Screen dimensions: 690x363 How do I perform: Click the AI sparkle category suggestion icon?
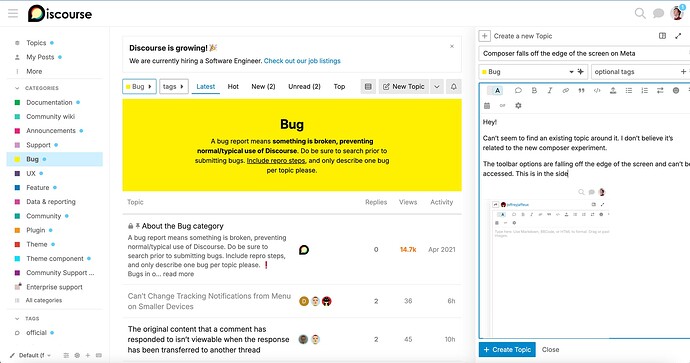(x=580, y=72)
